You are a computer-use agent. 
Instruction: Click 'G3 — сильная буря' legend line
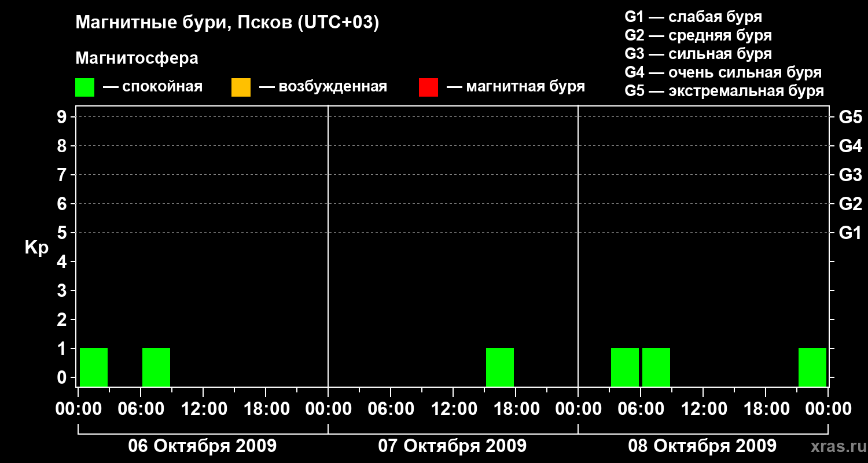point(698,54)
